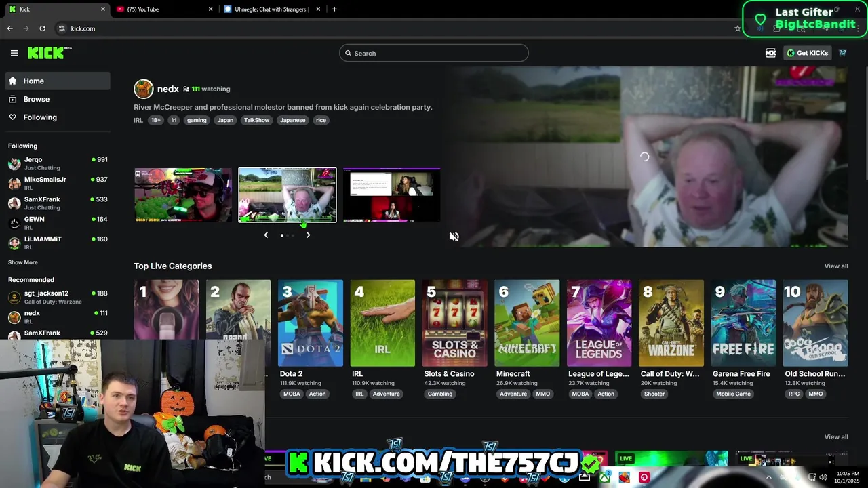868x488 pixels.
Task: Close the Kick browser tab
Action: [103, 9]
